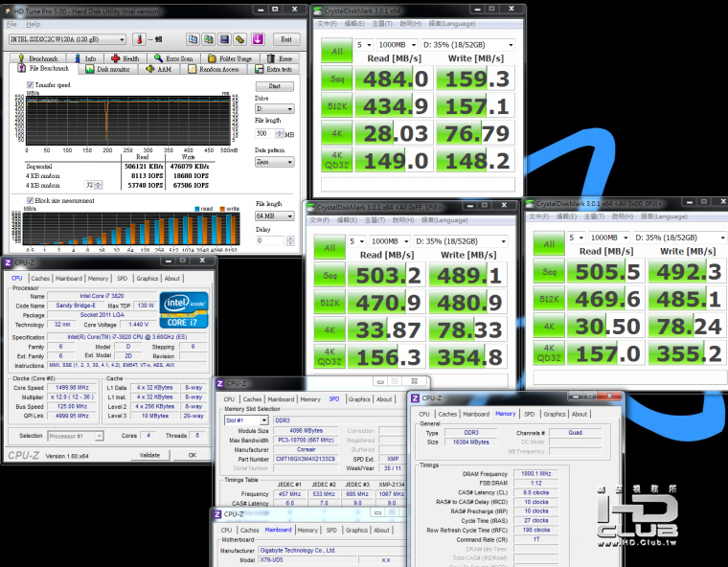Open the Help menu in HD Tune
This screenshot has width=728, height=567.
33,24
